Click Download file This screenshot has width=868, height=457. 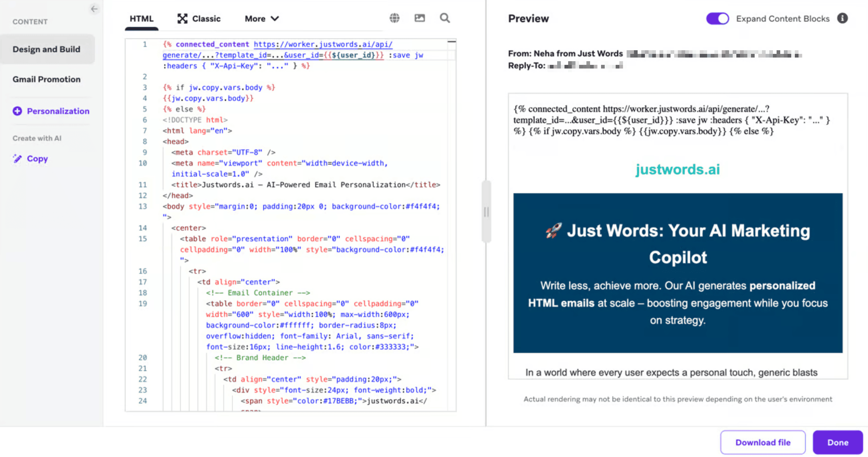(763, 442)
